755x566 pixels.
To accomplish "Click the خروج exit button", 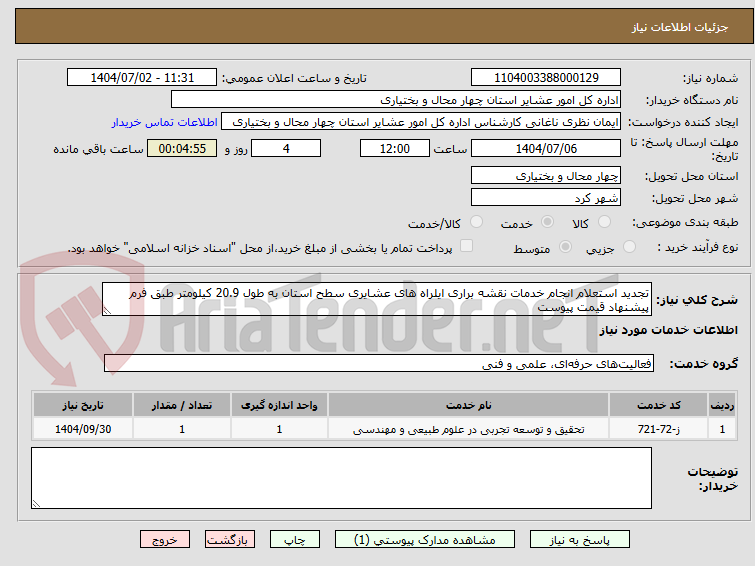I will pos(165,540).
